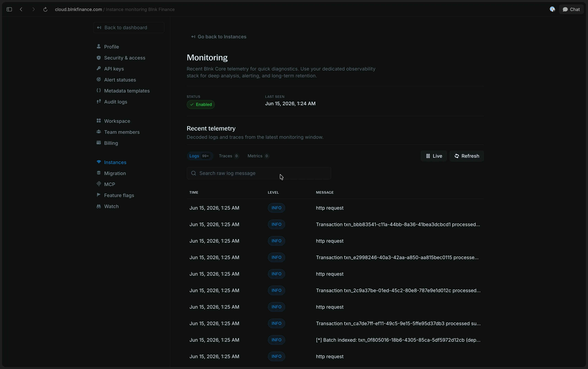Select log row for txn_e2998246 transaction

(x=335, y=257)
